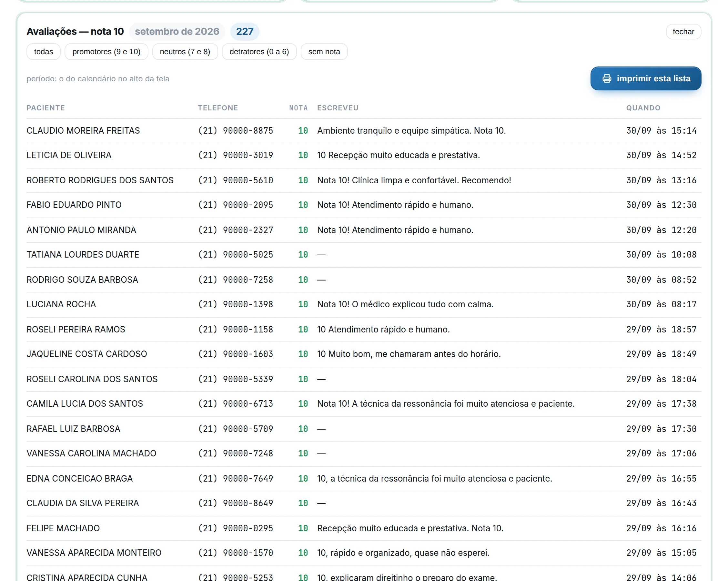Select patient FELIPE MACHADO
Screen dimensions: 728x581
[63, 528]
